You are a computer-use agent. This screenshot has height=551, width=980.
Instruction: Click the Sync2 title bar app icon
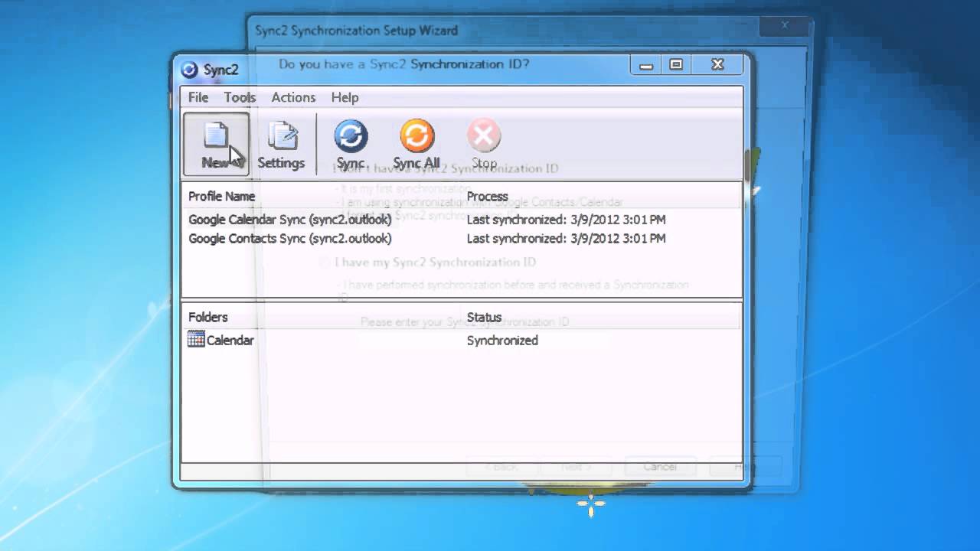click(x=189, y=70)
